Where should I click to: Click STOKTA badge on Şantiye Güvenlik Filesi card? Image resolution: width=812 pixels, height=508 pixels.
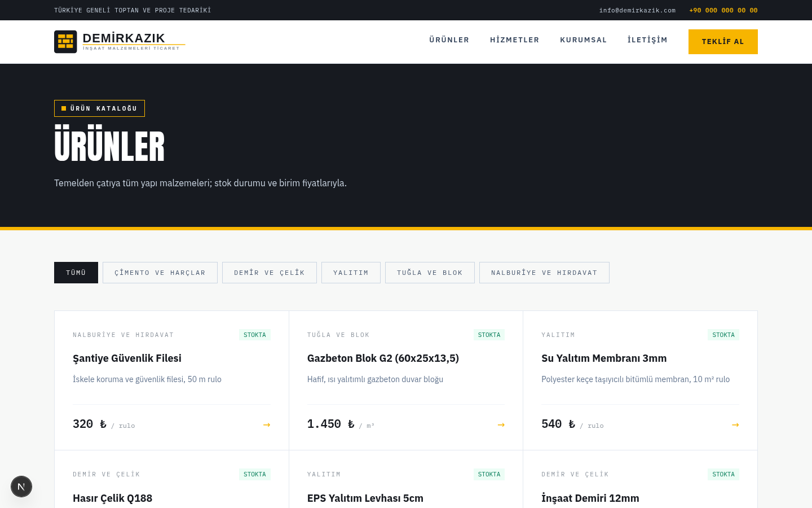[x=255, y=335]
